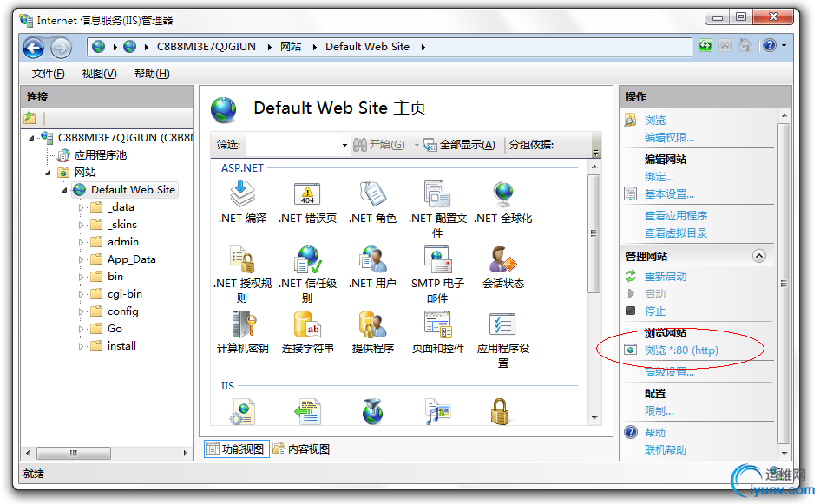Click the actions pane vertical scrollbar
The height and width of the screenshot is (504, 820).
coord(784,284)
